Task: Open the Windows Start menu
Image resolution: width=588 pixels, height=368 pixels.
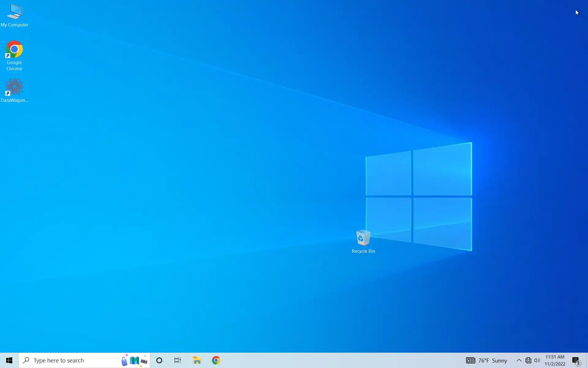Action: click(9, 360)
